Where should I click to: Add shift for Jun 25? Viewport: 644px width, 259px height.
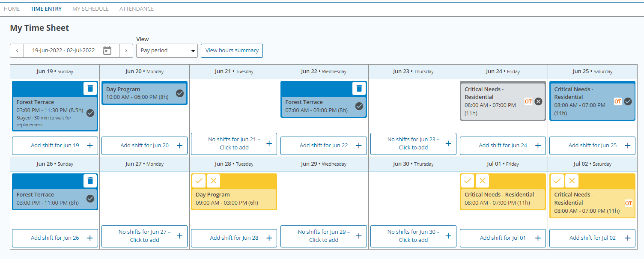592,146
